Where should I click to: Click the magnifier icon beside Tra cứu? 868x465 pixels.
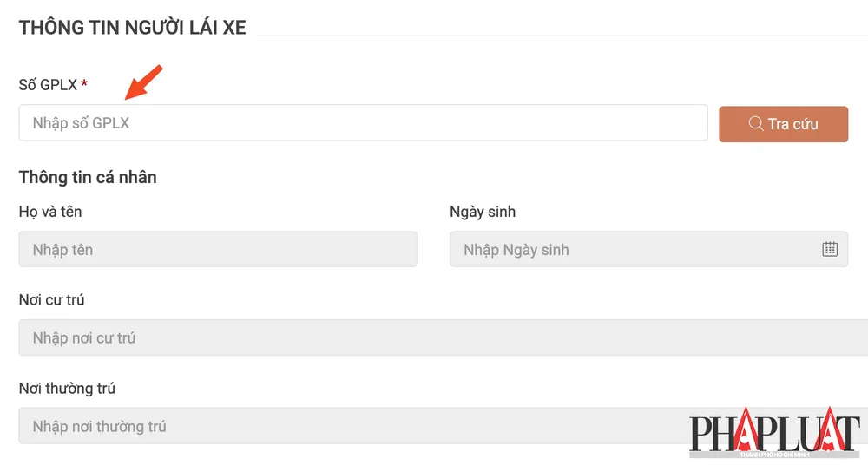(755, 123)
